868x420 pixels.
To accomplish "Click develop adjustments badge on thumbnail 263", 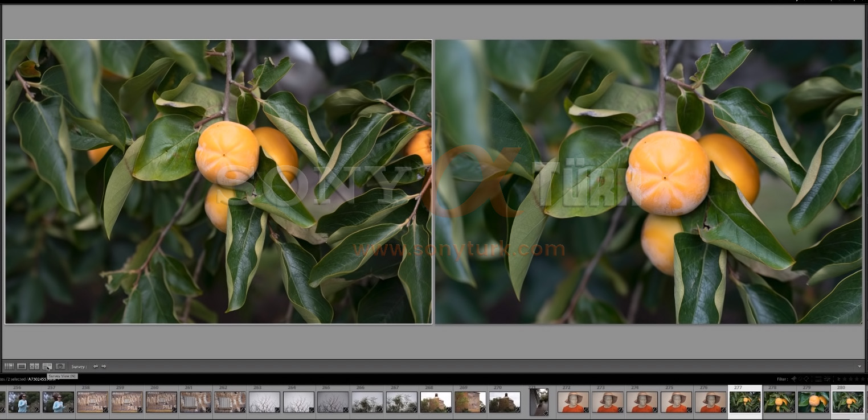I will 277,410.
